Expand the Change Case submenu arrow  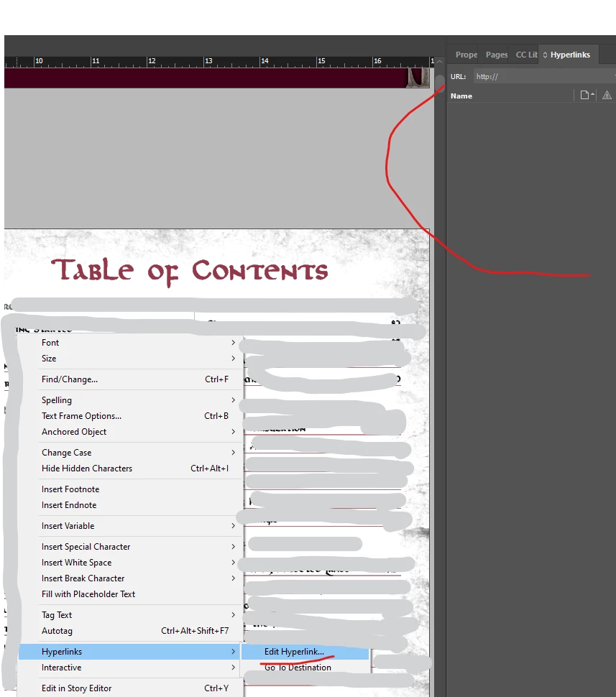pyautogui.click(x=233, y=453)
